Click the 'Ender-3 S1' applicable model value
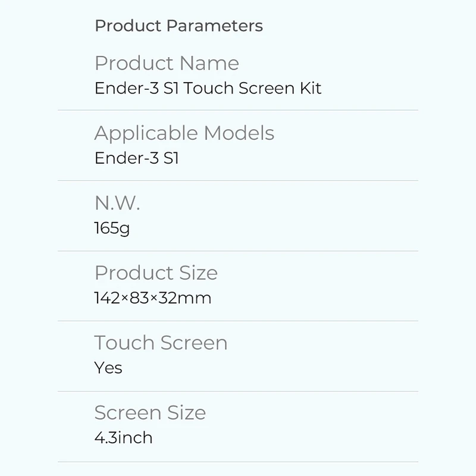476x476 pixels. (x=136, y=158)
